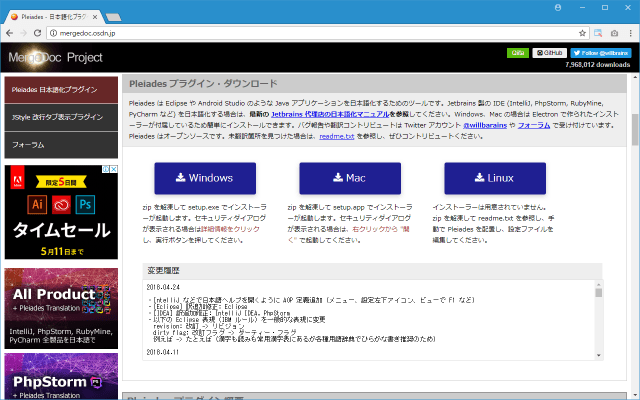Open the PhpStorm Pleiades Translation banner
The width and height of the screenshot is (640, 400).
point(61,376)
